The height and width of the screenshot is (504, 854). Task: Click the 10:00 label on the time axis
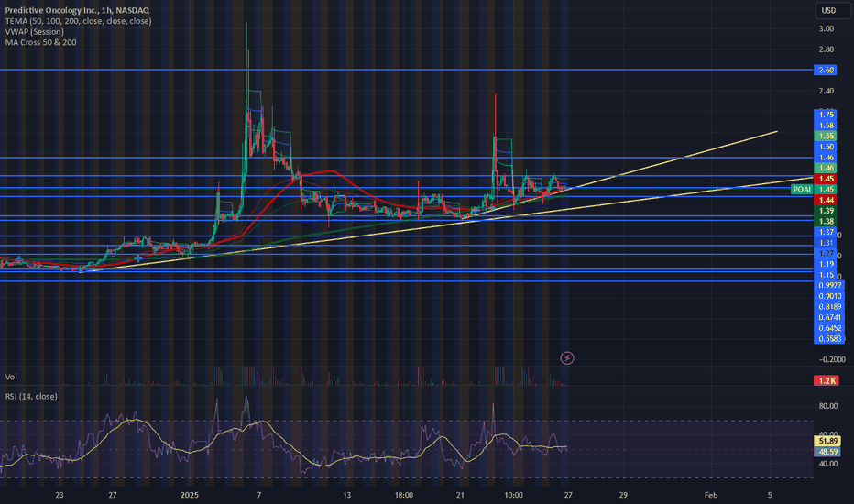pyautogui.click(x=514, y=495)
